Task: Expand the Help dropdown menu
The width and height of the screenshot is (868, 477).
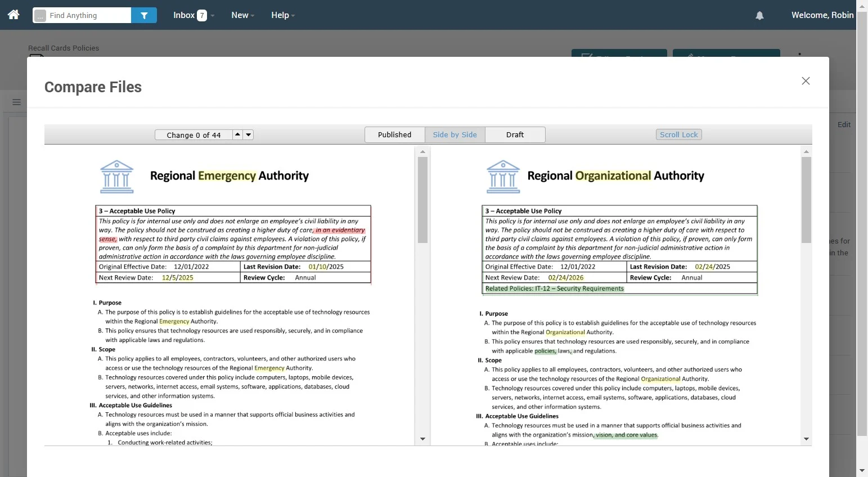Action: click(283, 15)
